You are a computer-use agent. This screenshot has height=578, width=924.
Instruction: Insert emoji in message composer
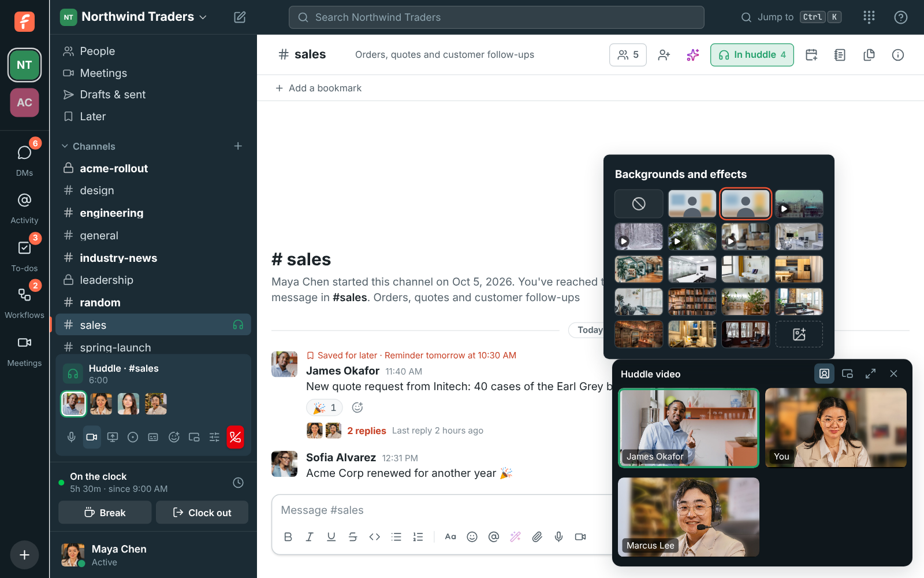(x=472, y=537)
